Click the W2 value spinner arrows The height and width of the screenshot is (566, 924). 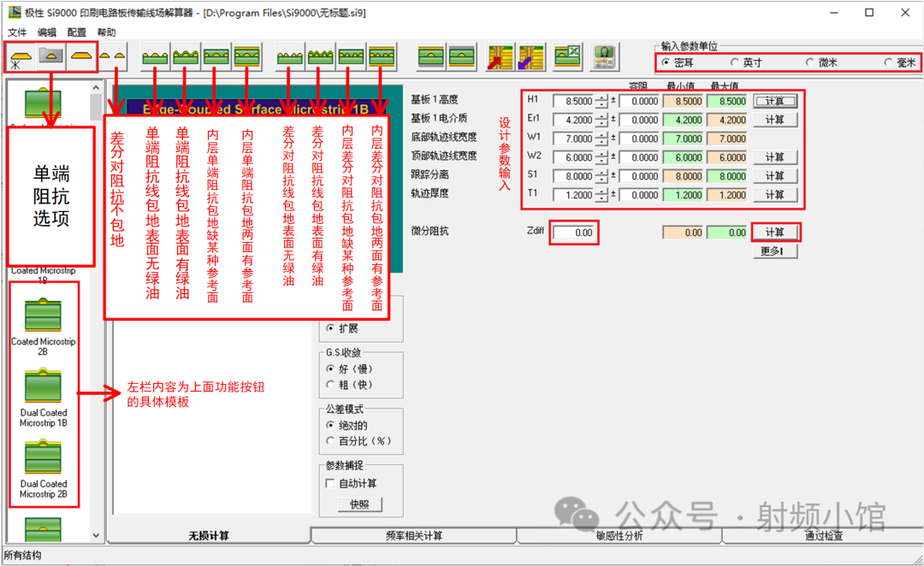(601, 157)
